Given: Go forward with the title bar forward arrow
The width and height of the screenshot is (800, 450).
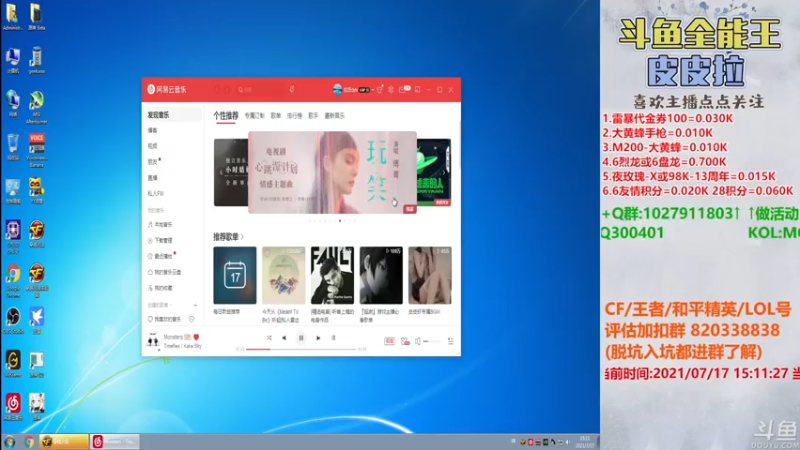Looking at the screenshot, I should pyautogui.click(x=228, y=89).
